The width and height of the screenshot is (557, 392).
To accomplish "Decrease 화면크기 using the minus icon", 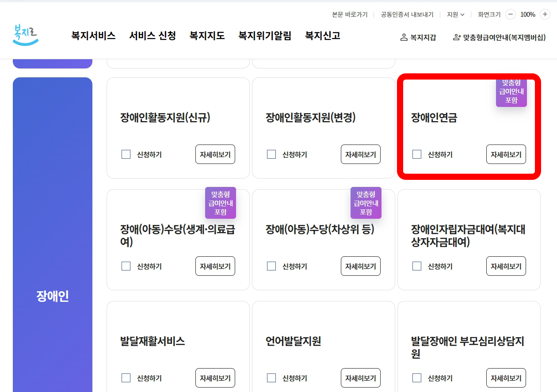I will (511, 14).
